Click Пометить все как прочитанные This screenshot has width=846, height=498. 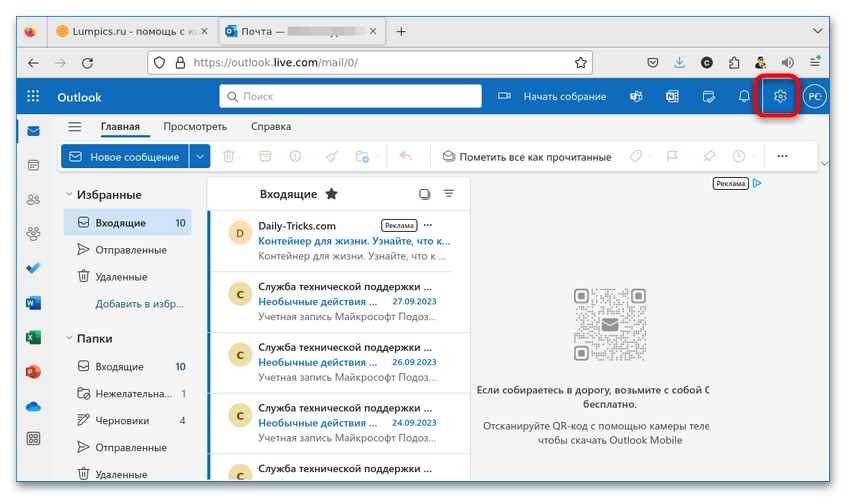point(527,157)
